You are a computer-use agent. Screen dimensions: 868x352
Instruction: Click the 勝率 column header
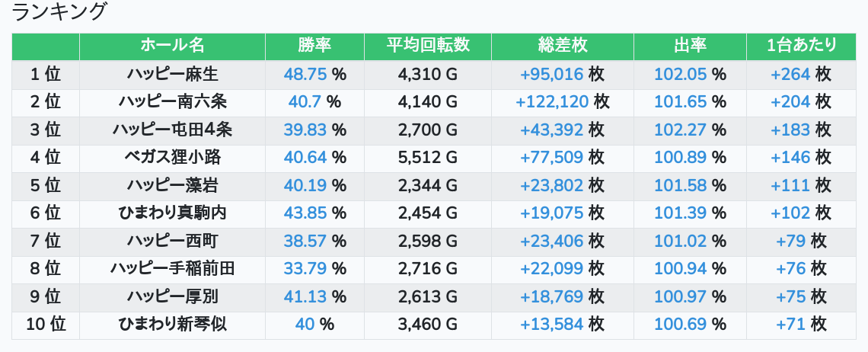(x=314, y=46)
